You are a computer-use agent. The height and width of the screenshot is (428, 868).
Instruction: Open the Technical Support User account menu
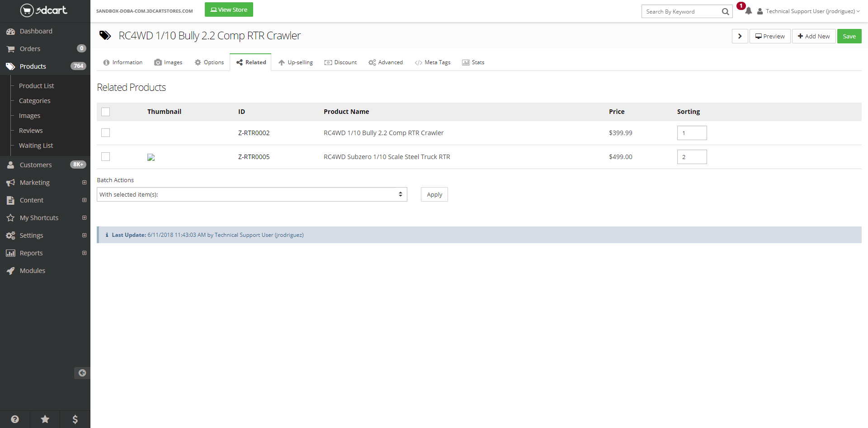809,11
